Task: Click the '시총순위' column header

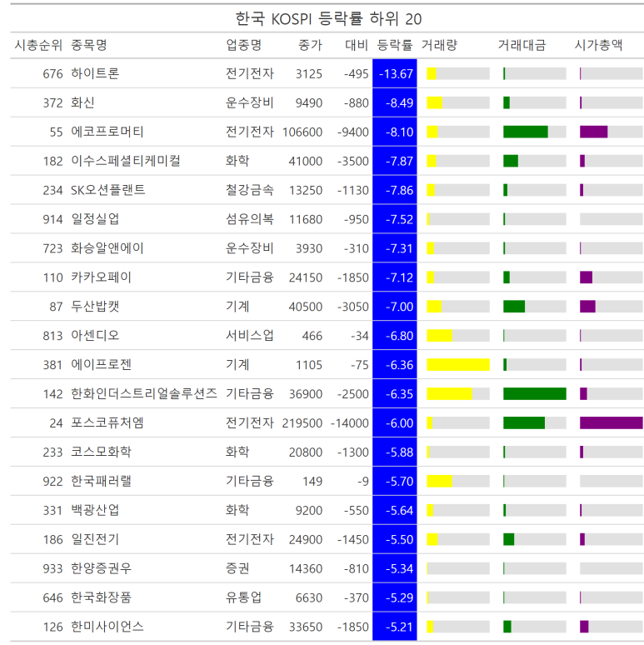Action: point(38,45)
